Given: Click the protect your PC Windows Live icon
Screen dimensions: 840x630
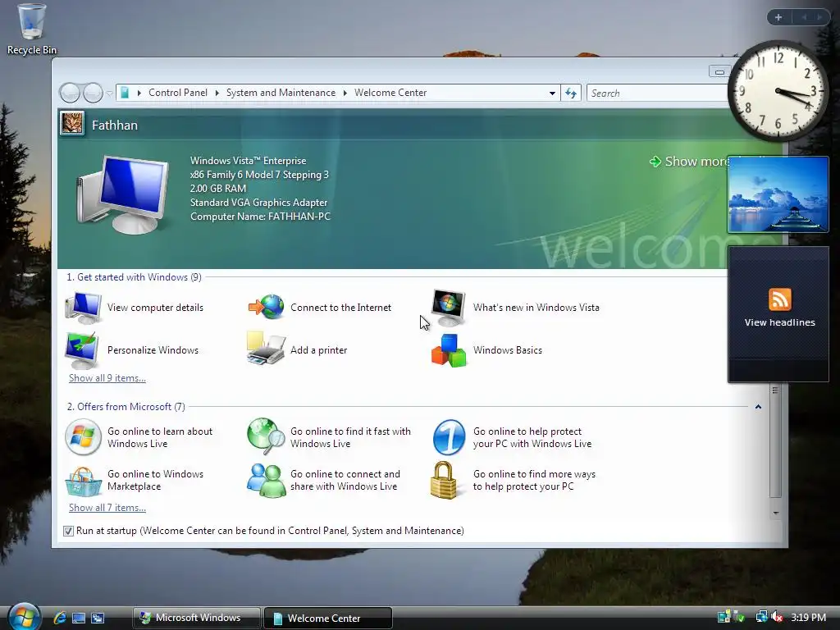Looking at the screenshot, I should tap(449, 437).
